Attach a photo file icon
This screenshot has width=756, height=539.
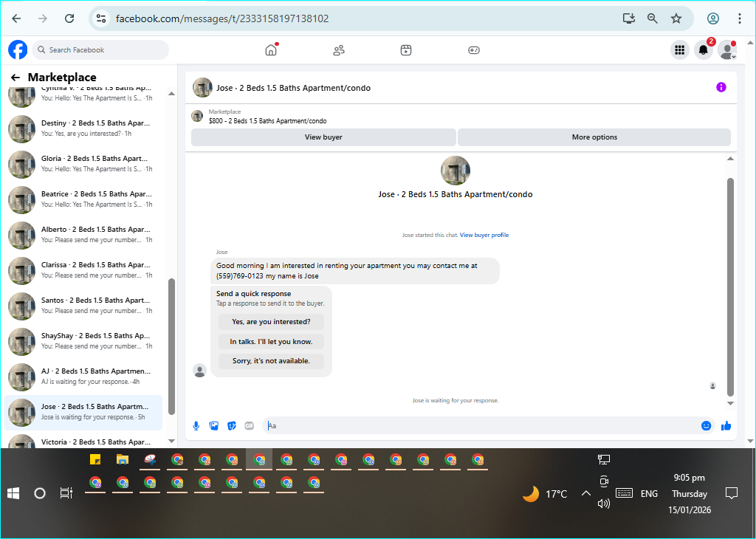click(214, 426)
